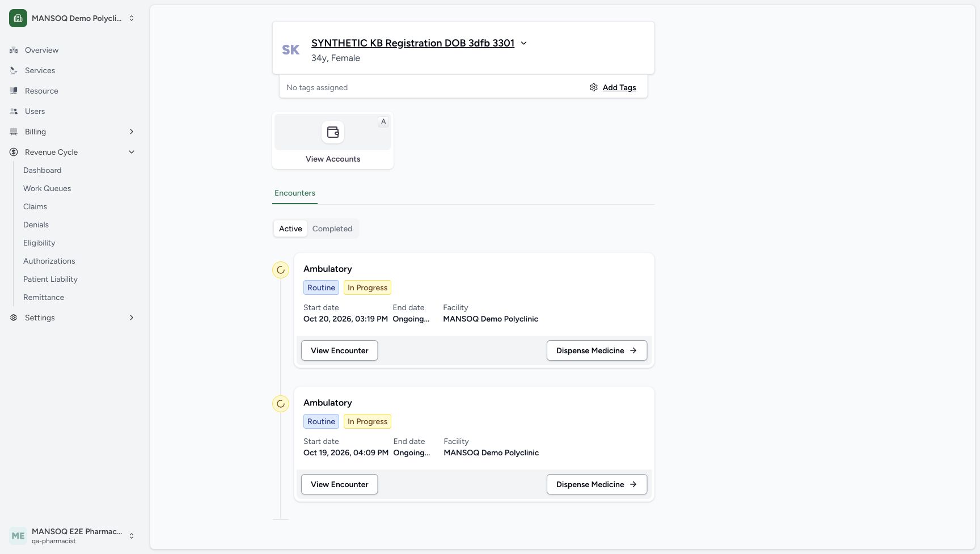
Task: Open the patient name link SYNTHETIC KB Registration
Action: pos(413,43)
